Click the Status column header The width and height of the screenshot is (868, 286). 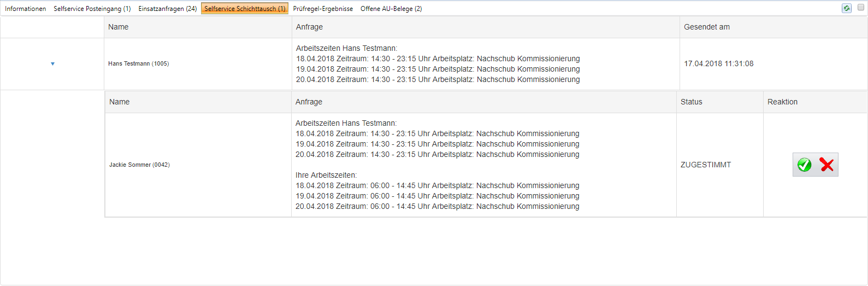[x=719, y=102]
